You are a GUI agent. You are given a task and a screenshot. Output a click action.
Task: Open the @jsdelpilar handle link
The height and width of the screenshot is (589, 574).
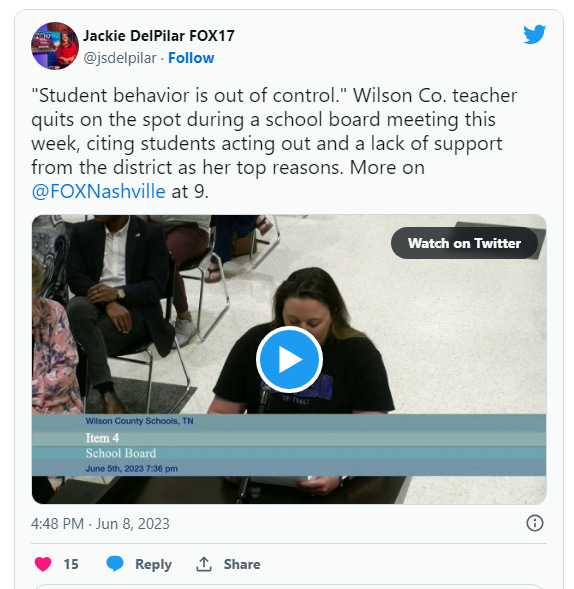(x=119, y=58)
